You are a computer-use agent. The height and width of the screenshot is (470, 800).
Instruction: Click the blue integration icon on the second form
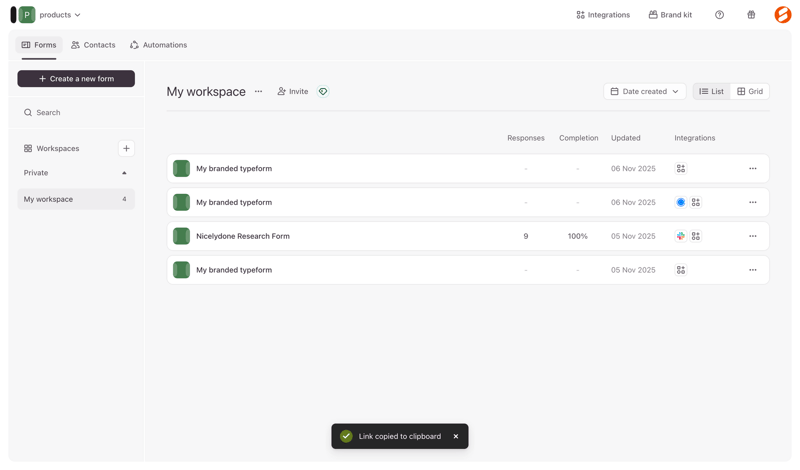(681, 203)
